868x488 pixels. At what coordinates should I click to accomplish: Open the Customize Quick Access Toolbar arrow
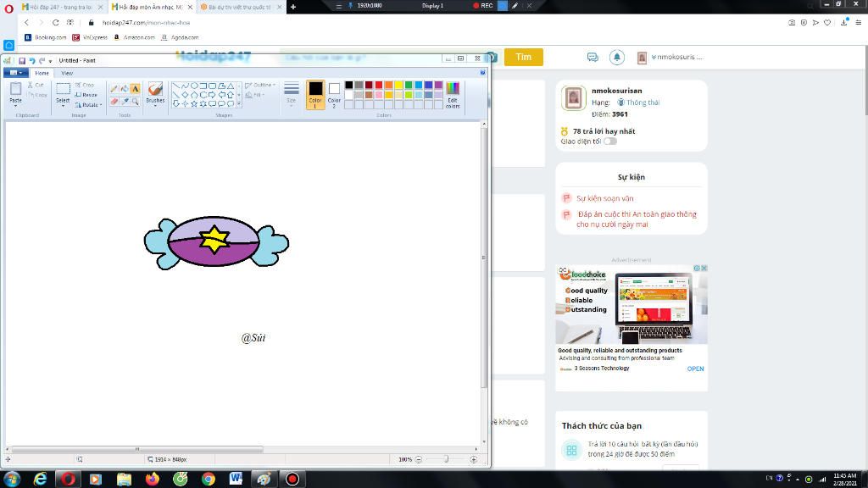coord(50,61)
